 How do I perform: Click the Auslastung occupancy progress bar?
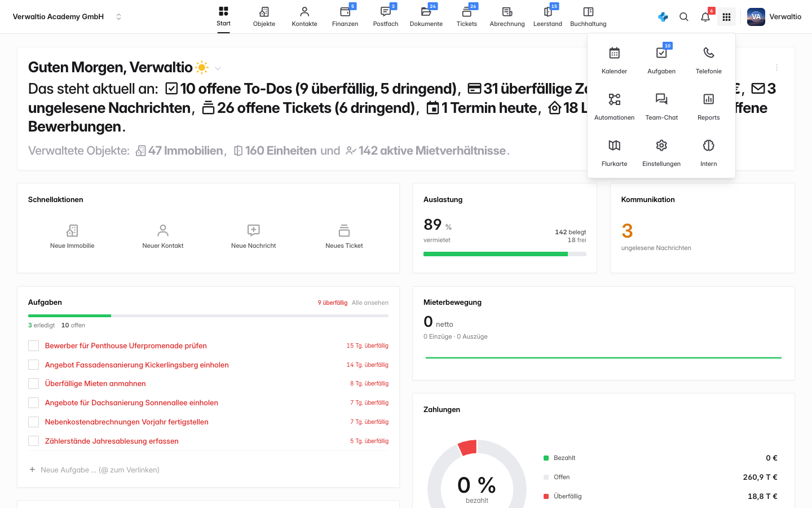505,254
